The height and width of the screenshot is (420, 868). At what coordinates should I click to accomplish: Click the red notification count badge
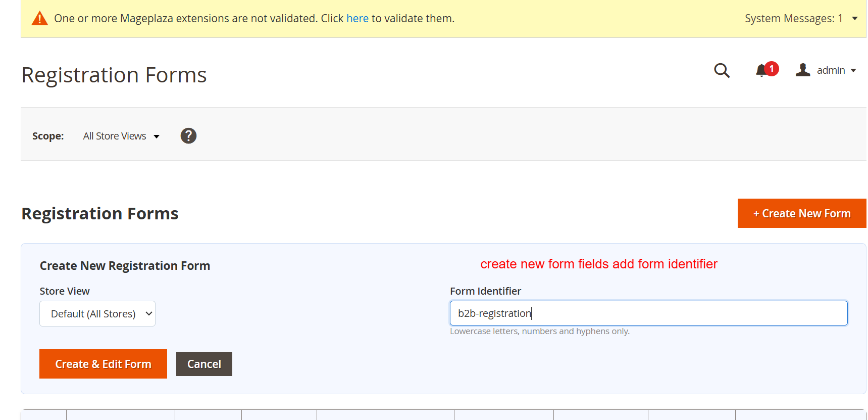click(772, 69)
